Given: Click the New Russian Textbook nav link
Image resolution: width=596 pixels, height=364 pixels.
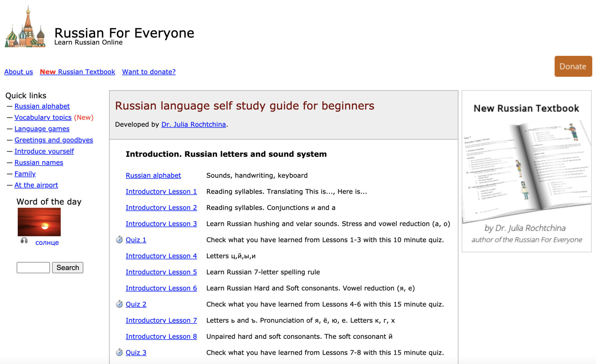Looking at the screenshot, I should (x=77, y=72).
